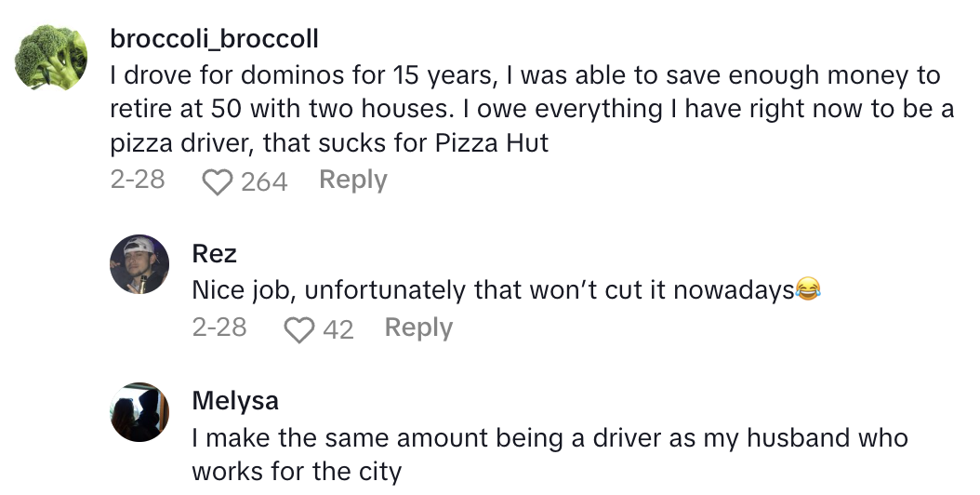Select the 2-28 date under broccoli_broccoll's comment

[138, 180]
